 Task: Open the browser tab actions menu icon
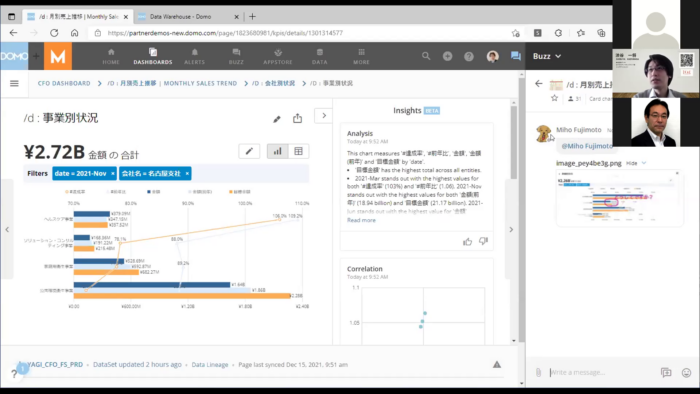pyautogui.click(x=12, y=17)
